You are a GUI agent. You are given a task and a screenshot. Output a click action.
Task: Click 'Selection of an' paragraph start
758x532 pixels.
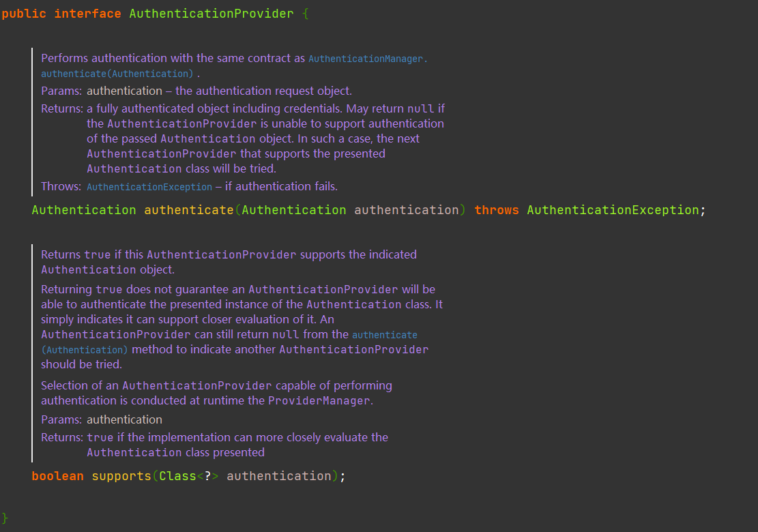(80, 386)
